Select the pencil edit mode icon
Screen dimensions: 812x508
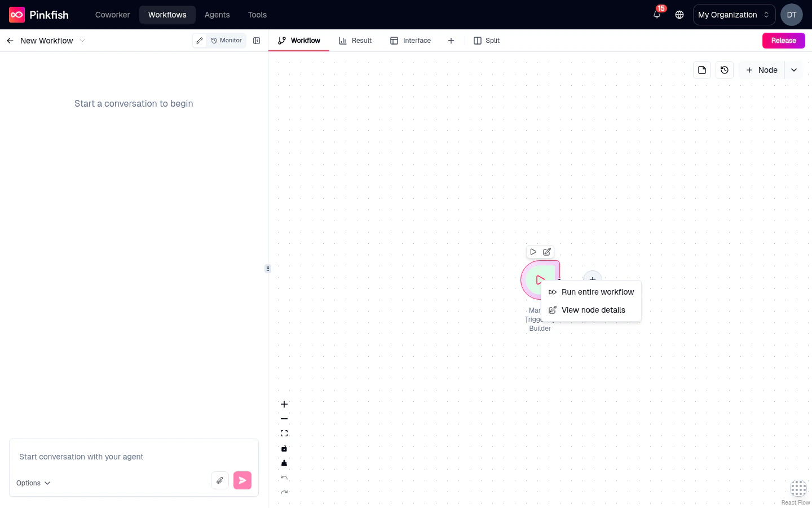pyautogui.click(x=200, y=41)
